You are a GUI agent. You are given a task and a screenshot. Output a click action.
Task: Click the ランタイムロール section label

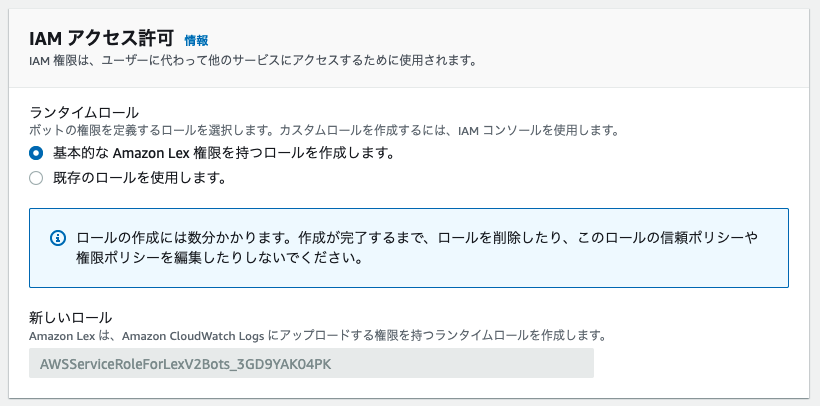[x=84, y=112]
